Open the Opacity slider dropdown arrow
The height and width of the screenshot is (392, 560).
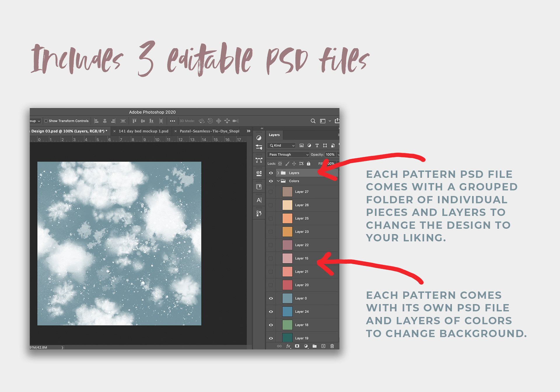[338, 155]
